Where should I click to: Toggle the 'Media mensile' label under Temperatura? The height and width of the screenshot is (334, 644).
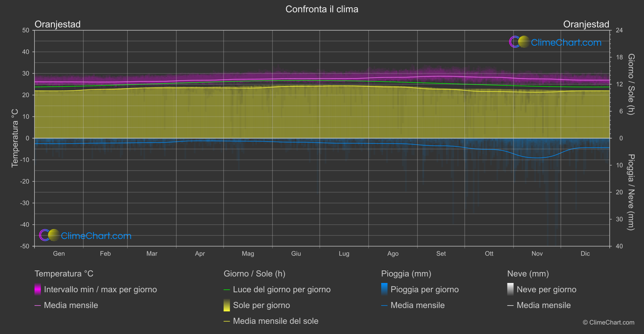pos(71,305)
